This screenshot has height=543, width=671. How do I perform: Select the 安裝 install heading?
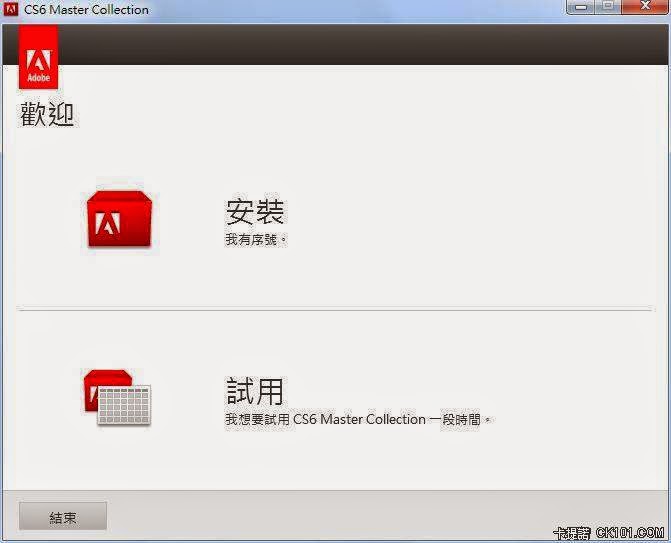point(255,212)
